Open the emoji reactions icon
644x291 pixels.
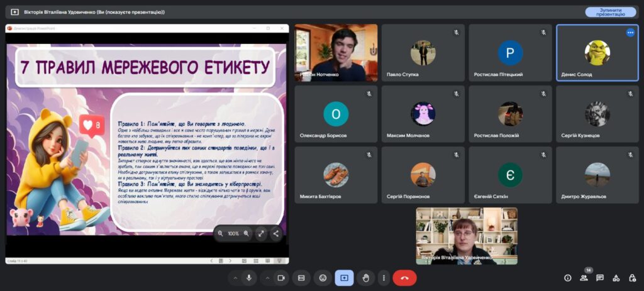click(323, 277)
